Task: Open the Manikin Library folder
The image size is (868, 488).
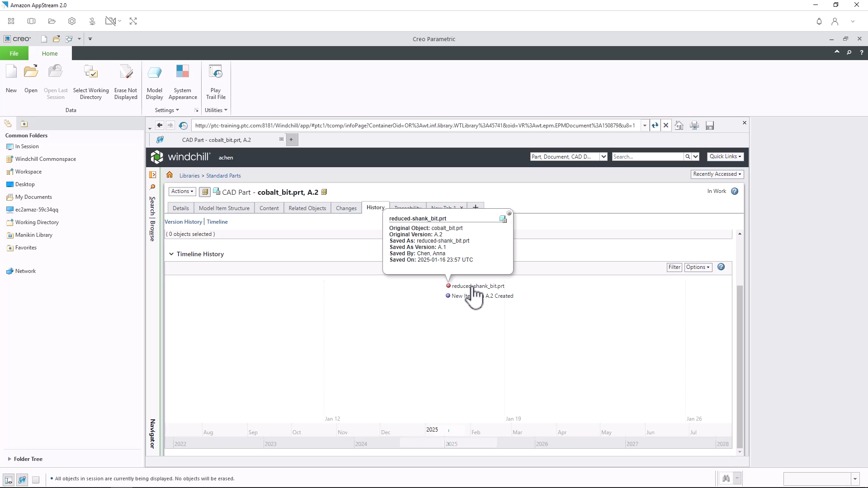Action: tap(33, 235)
